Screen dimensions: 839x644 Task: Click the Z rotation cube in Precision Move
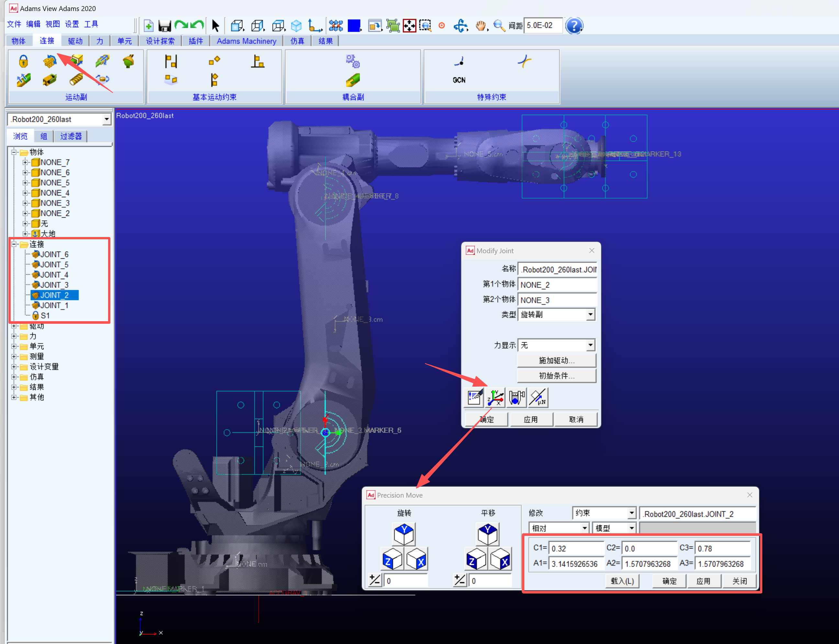[x=392, y=559]
